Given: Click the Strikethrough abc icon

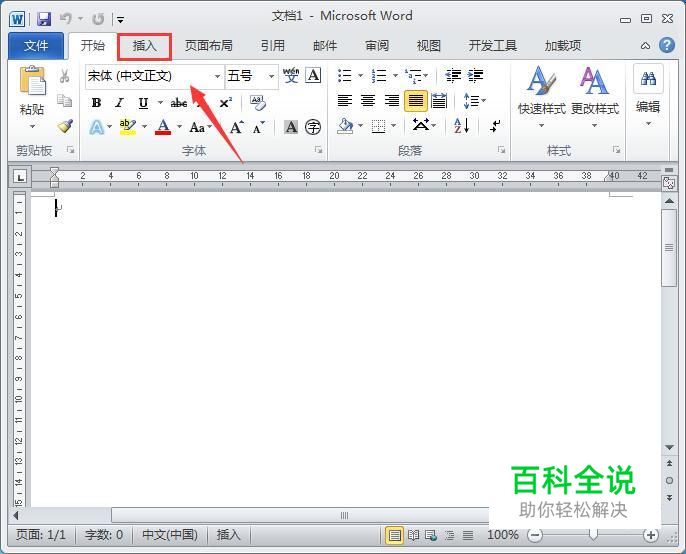Looking at the screenshot, I should (x=178, y=103).
